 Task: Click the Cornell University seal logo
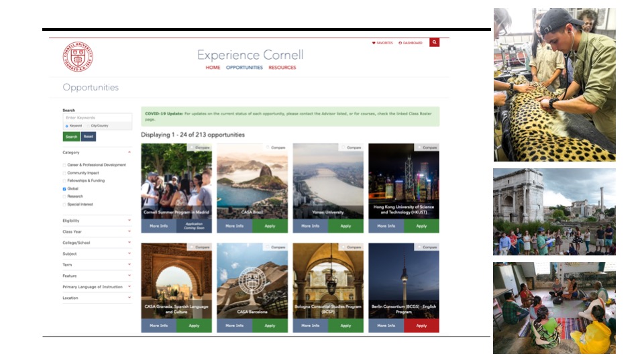point(78,57)
